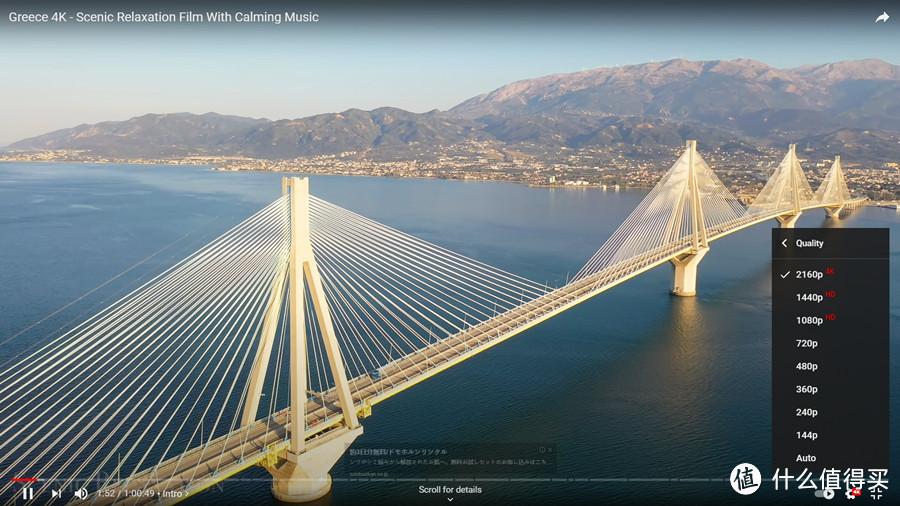
Task: Pause the video playback
Action: pyautogui.click(x=28, y=493)
